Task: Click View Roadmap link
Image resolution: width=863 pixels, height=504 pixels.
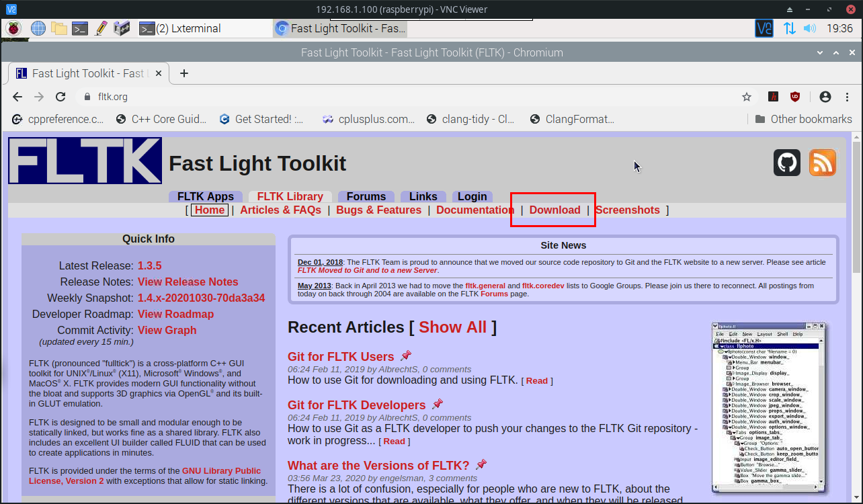Action: pyautogui.click(x=175, y=314)
